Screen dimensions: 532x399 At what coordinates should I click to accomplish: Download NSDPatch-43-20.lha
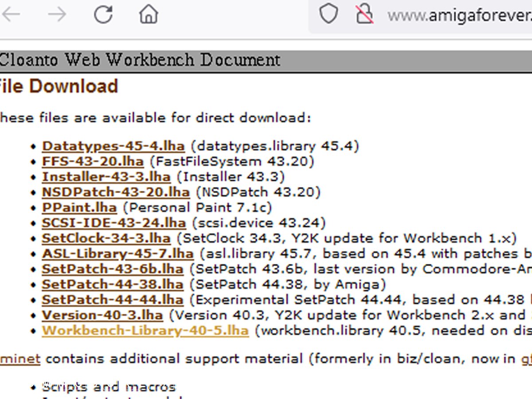tap(116, 192)
